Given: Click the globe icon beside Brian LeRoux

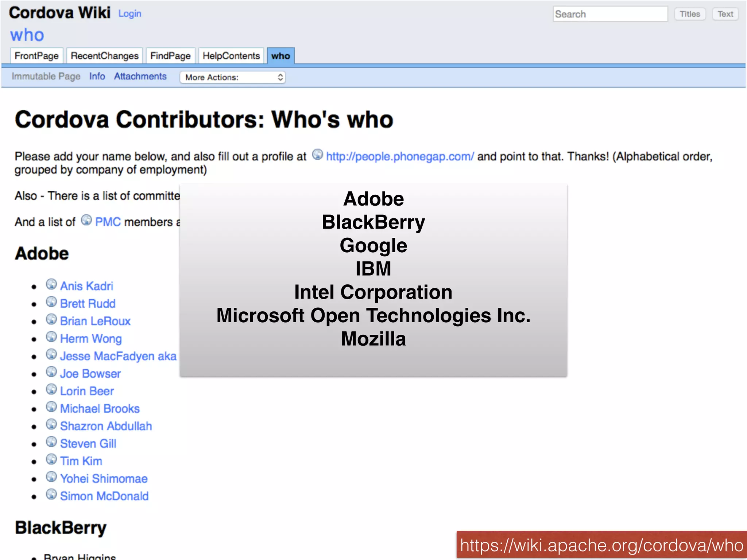Looking at the screenshot, I should click(51, 319).
